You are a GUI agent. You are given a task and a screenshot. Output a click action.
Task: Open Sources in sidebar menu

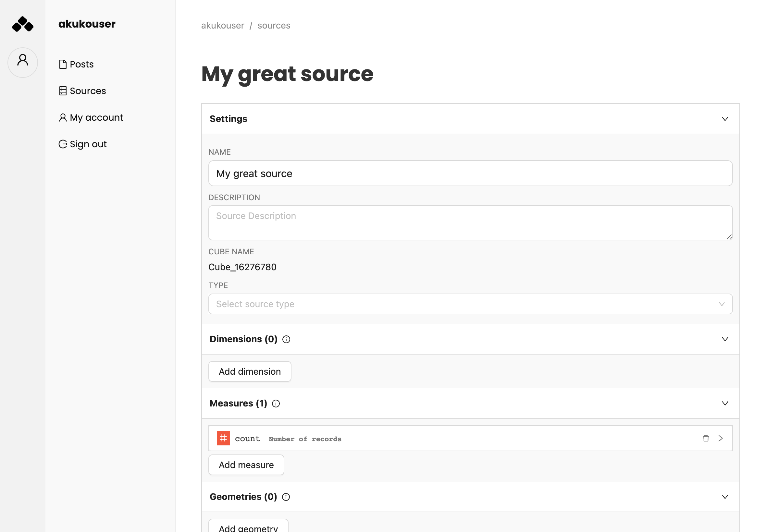tap(87, 91)
